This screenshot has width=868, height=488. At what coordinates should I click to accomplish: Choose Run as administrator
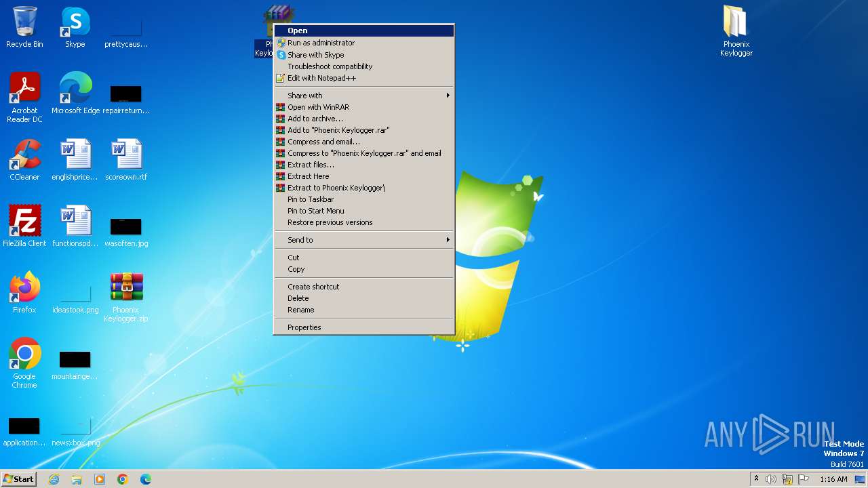363,43
